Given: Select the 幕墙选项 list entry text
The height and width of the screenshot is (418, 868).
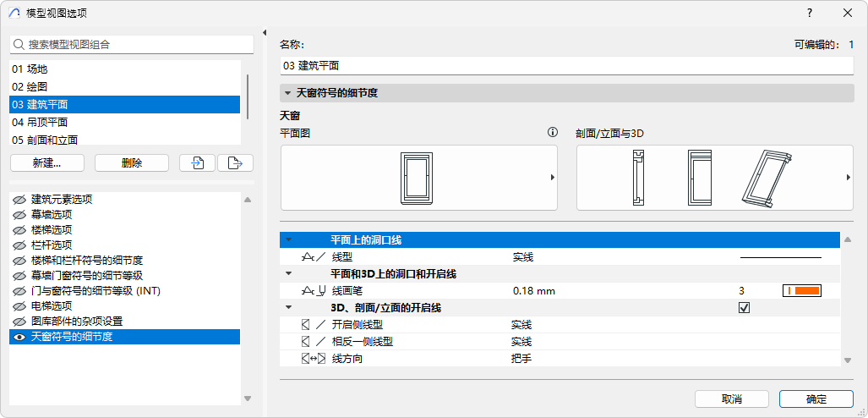Looking at the screenshot, I should click(52, 215).
